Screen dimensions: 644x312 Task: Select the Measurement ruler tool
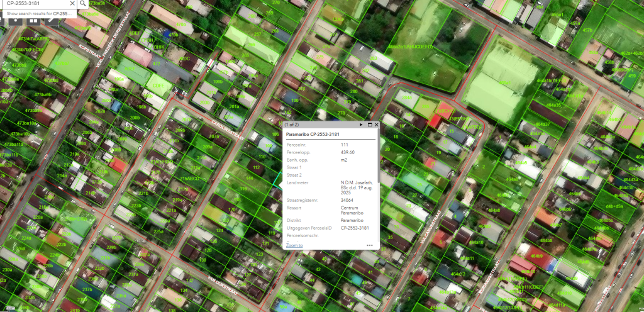[x=52, y=19]
